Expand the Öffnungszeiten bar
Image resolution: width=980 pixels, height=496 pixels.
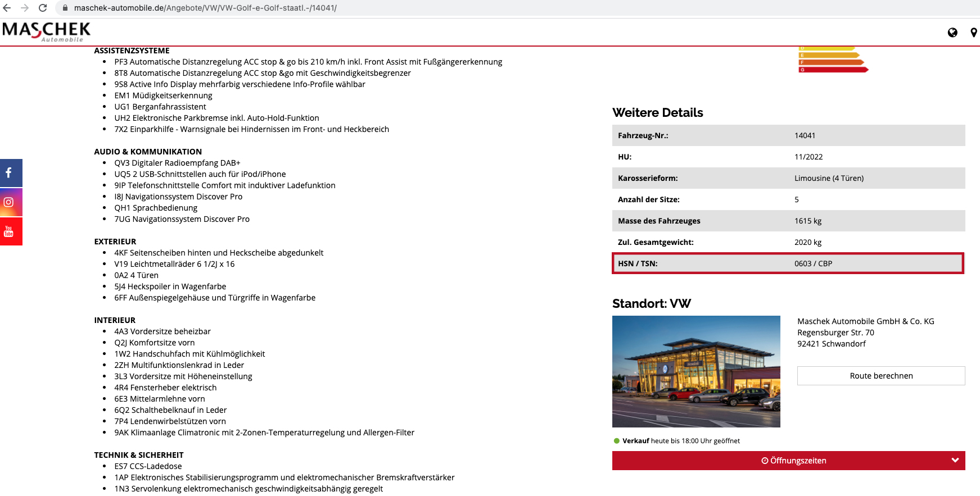(x=789, y=461)
